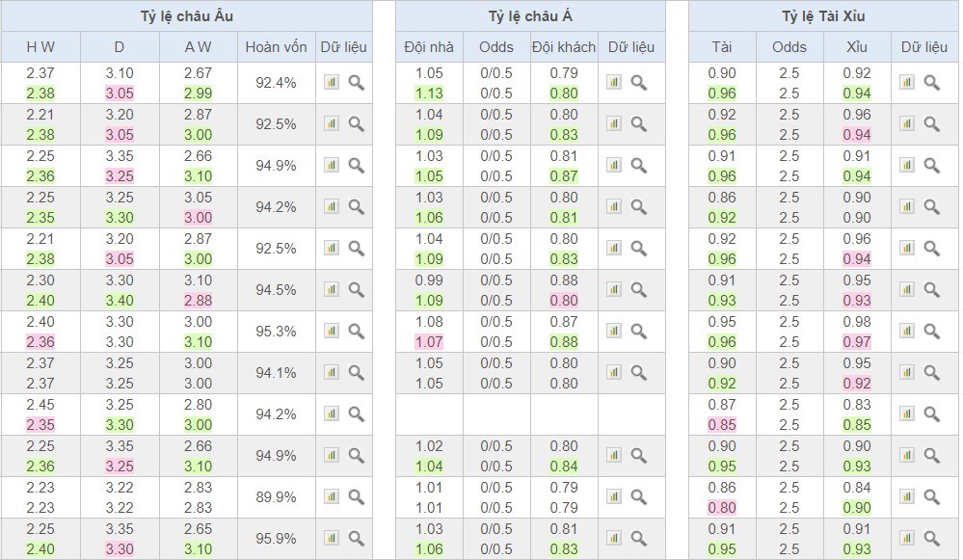The image size is (963, 560).
Task: Click the "Đội khách" column header
Action: coord(564,47)
